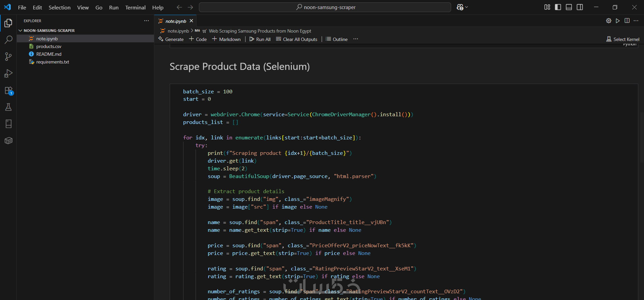The width and height of the screenshot is (644, 300).
Task: Expand the notebook toolbar overflow menu
Action: point(356,39)
